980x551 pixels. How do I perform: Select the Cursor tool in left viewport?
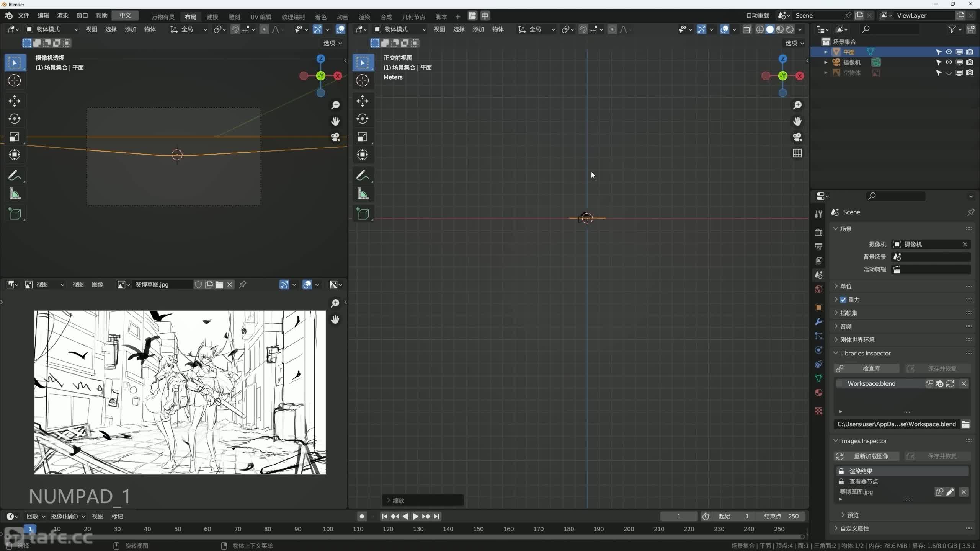click(x=15, y=80)
